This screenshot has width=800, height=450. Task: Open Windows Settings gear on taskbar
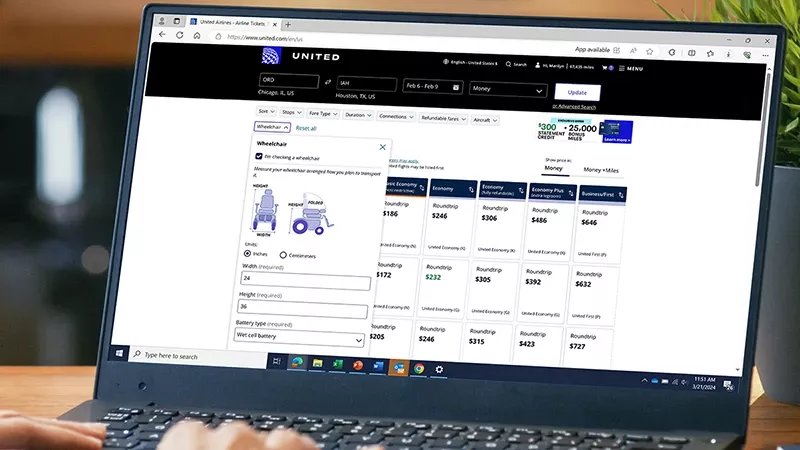point(439,369)
